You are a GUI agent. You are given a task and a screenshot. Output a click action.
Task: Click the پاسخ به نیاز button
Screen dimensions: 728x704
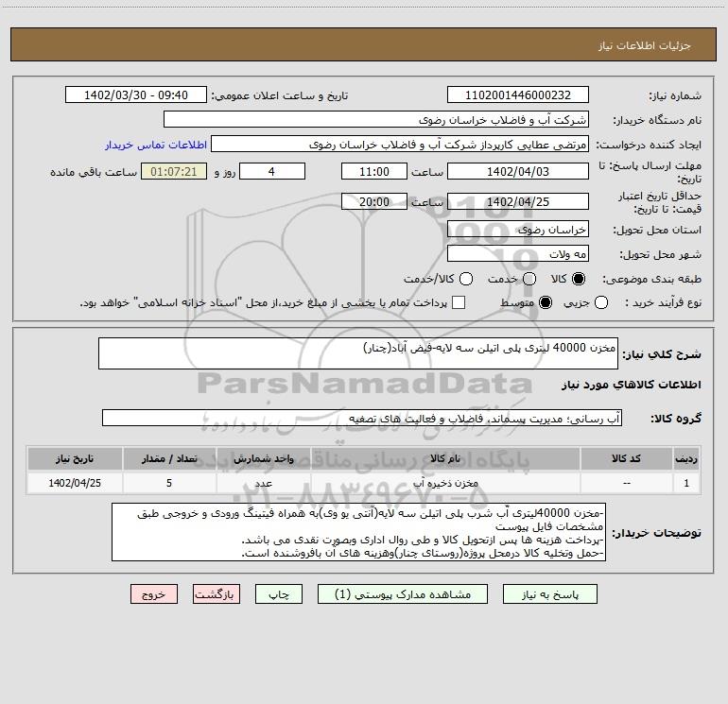click(549, 594)
